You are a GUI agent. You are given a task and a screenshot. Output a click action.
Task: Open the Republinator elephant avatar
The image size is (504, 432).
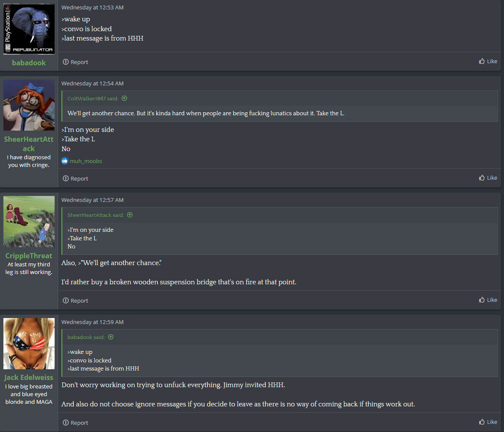click(29, 29)
